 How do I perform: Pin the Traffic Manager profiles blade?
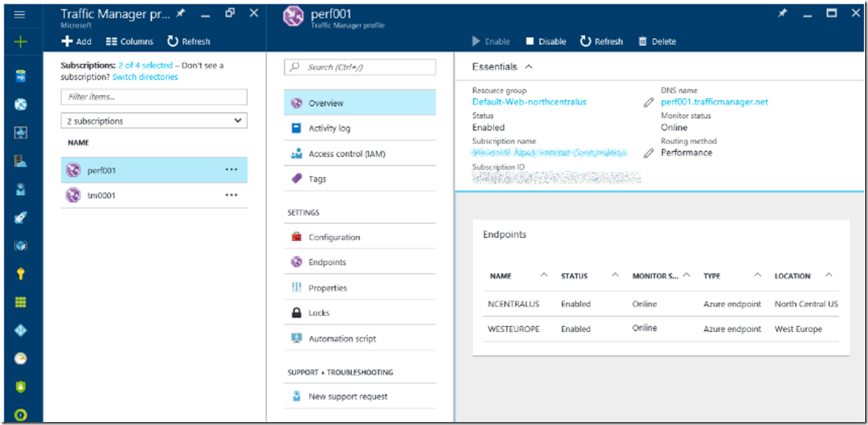[180, 14]
